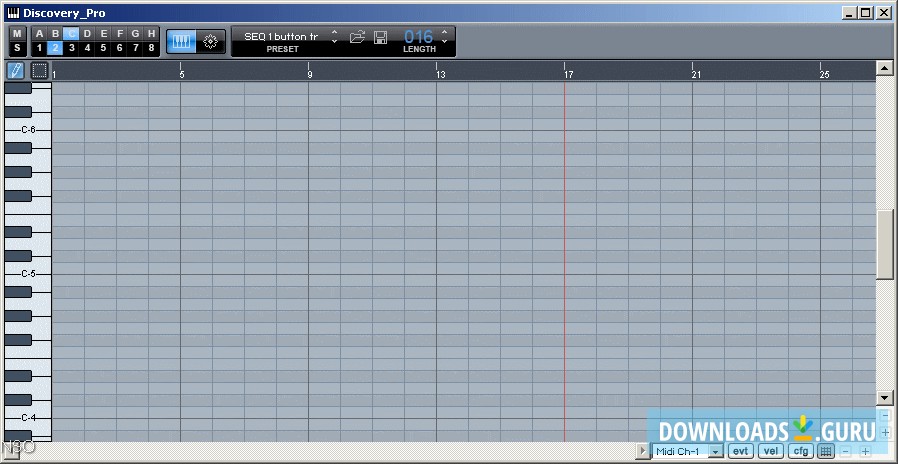Click the C-5 piano key
The height and width of the screenshot is (464, 898).
point(28,274)
